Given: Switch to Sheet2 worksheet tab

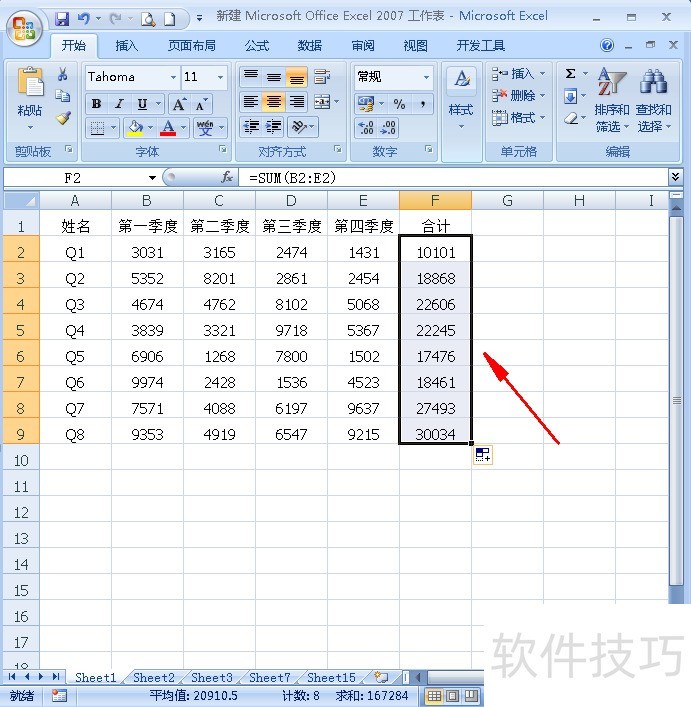Looking at the screenshot, I should click(x=154, y=677).
